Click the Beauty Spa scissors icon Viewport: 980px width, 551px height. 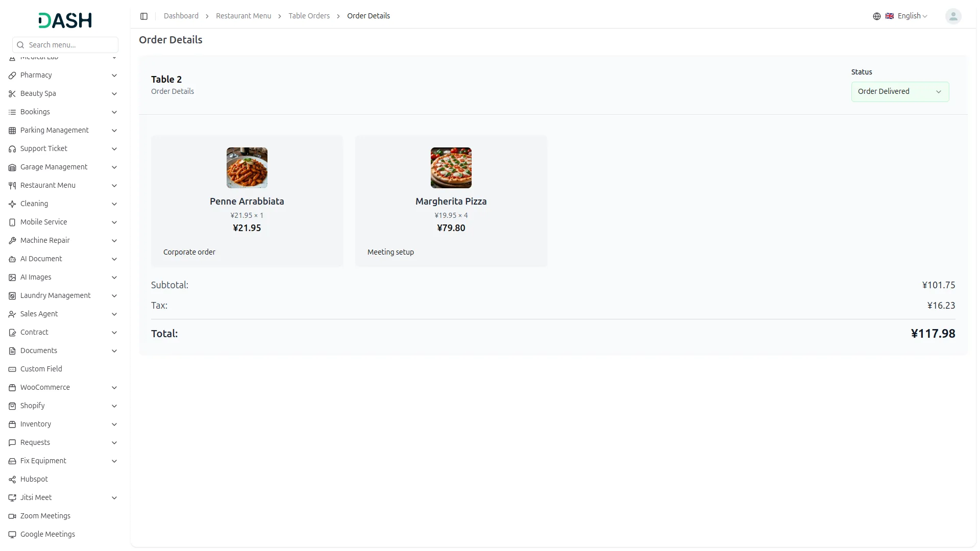coord(12,94)
